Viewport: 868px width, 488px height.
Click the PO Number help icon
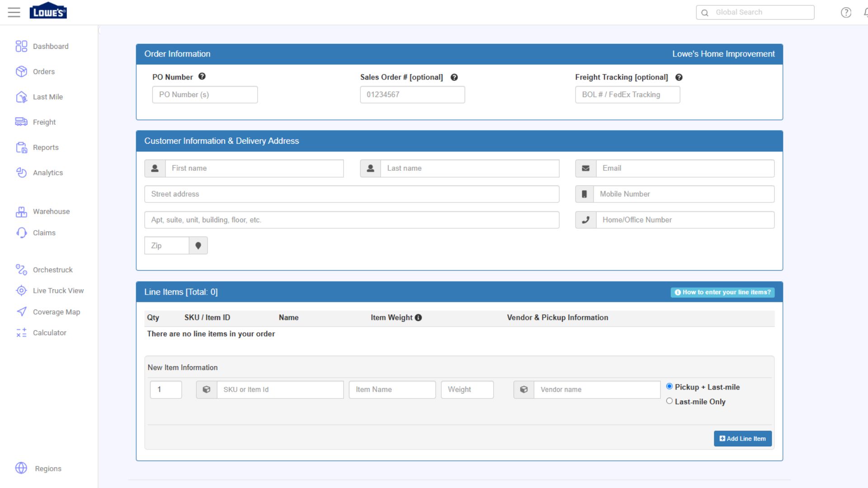pos(202,76)
